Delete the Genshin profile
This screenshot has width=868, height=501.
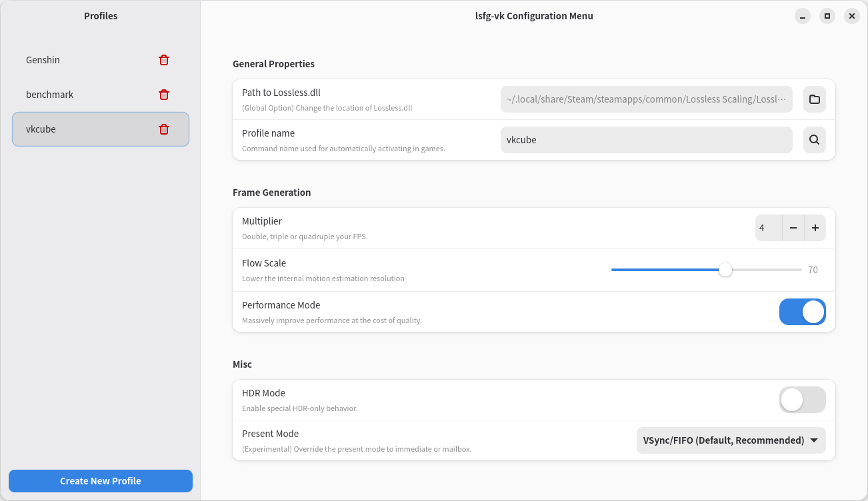coord(164,60)
